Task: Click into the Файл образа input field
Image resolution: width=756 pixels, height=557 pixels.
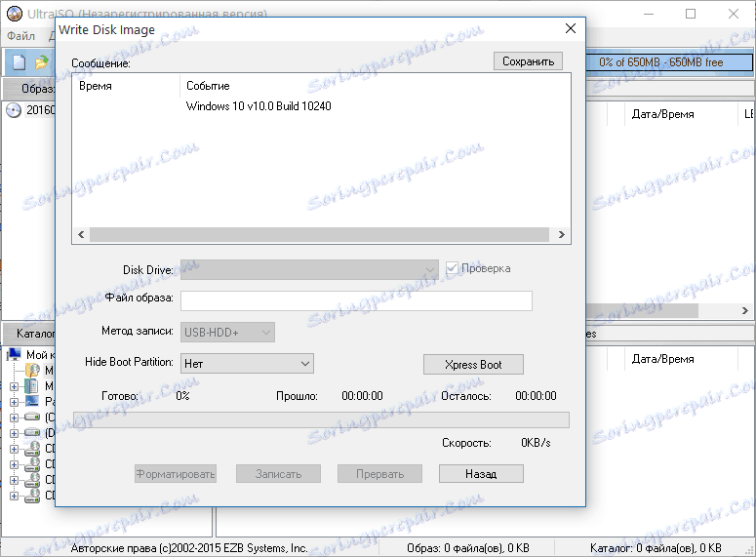Action: click(x=356, y=300)
